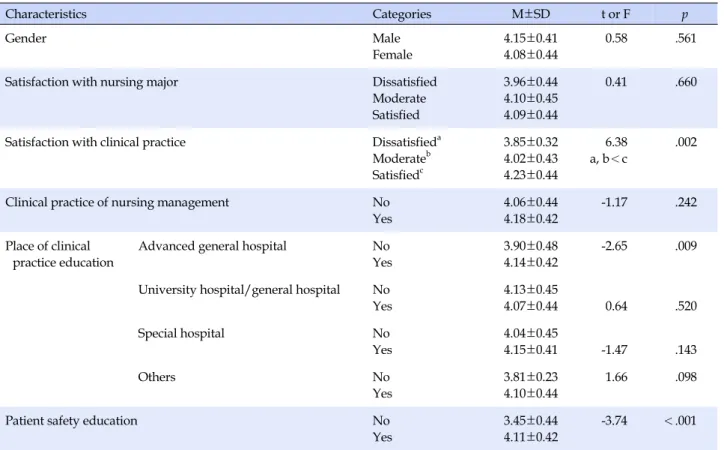Image resolution: width=724 pixels, height=450 pixels.
Task: Click the italic 'p' column header
Action: pos(685,15)
